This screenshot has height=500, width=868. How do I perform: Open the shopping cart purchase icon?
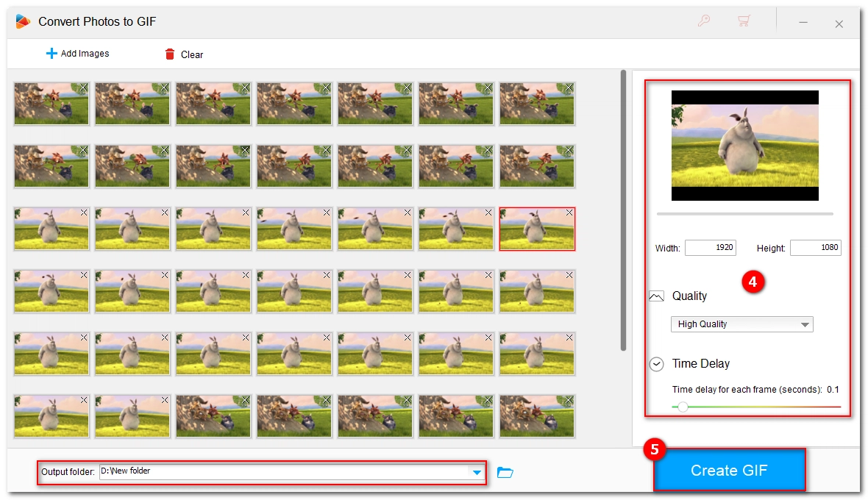[x=744, y=21]
